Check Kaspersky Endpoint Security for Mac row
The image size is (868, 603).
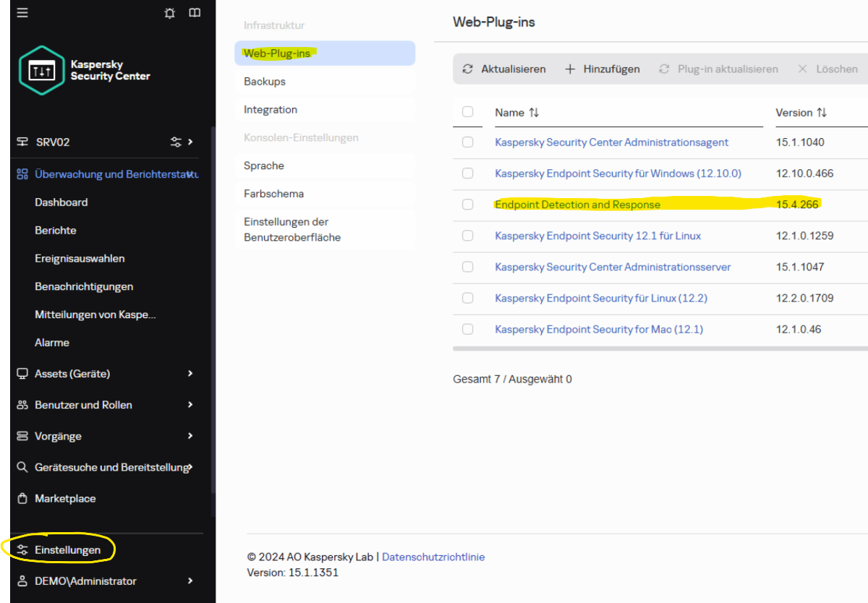(467, 329)
